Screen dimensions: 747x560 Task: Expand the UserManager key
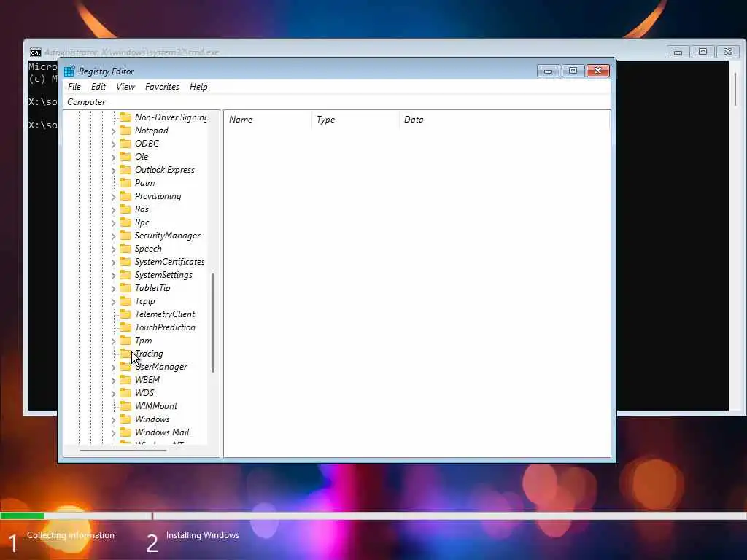click(113, 367)
